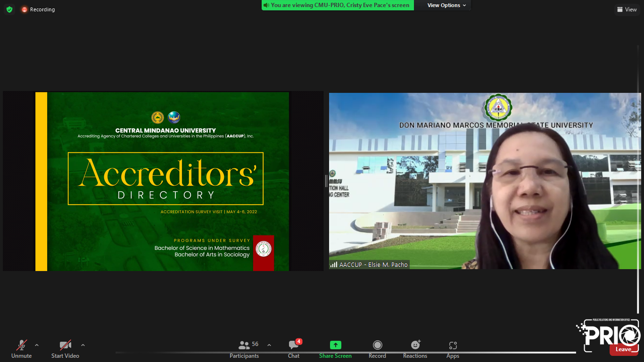Click the green encryption shield icon
The width and height of the screenshot is (644, 362).
tap(9, 9)
